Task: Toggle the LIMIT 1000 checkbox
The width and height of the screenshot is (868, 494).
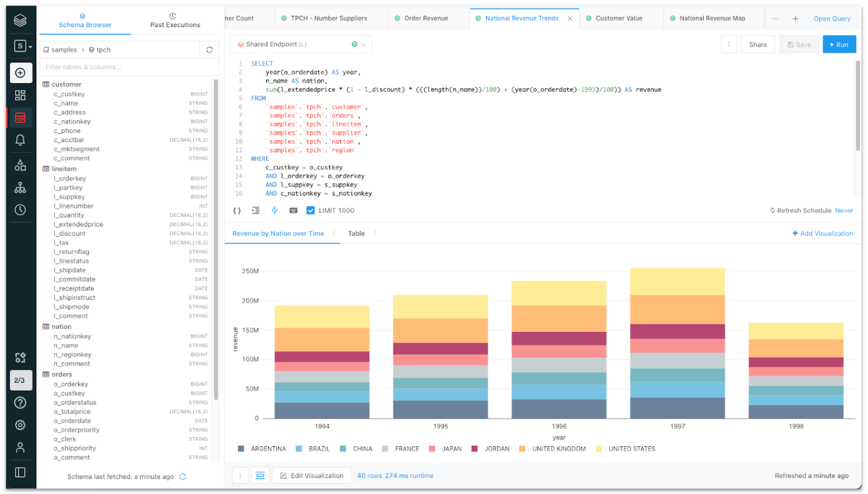Action: tap(311, 211)
